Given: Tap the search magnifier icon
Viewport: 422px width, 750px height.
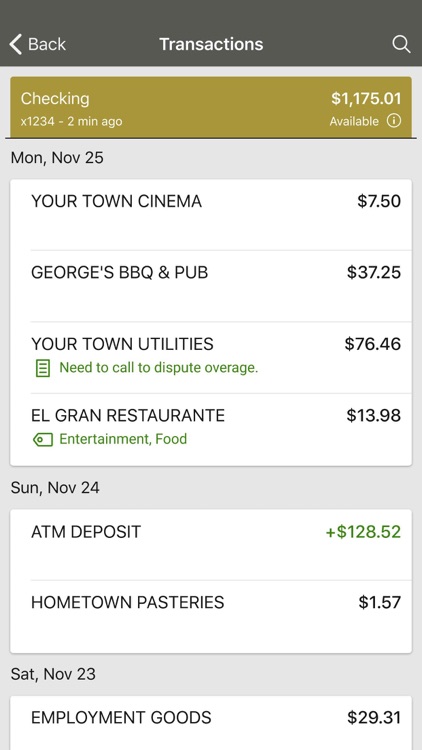Looking at the screenshot, I should tap(401, 44).
